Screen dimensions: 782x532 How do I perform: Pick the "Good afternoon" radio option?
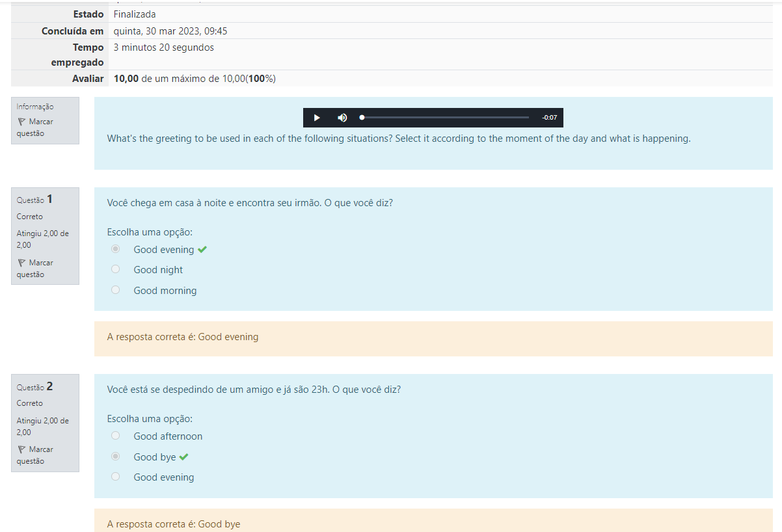(x=116, y=436)
